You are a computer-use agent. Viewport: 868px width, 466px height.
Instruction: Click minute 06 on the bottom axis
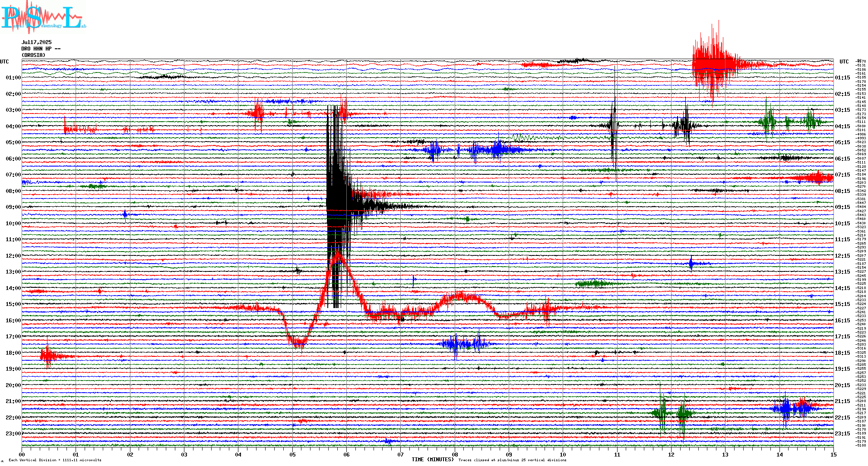click(347, 454)
